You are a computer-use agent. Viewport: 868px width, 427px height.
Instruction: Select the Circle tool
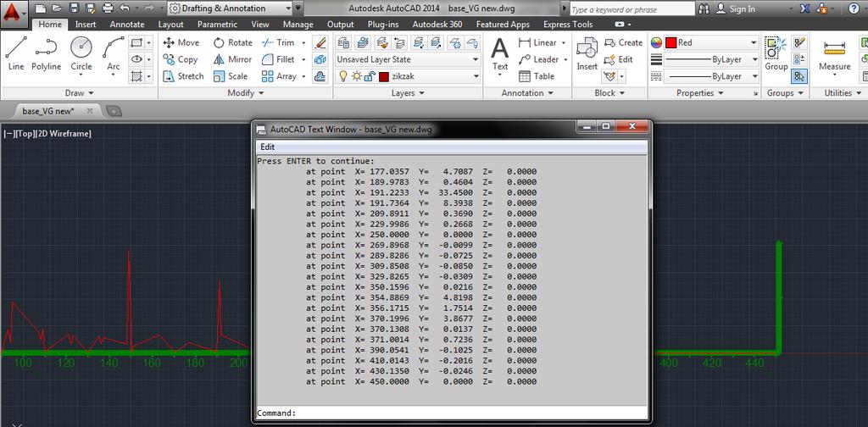(81, 54)
